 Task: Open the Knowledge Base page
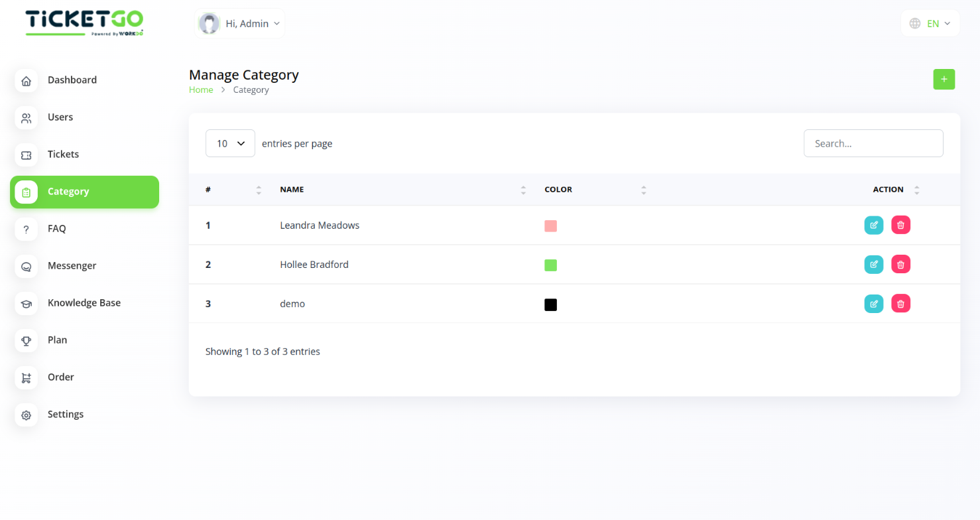click(x=84, y=303)
